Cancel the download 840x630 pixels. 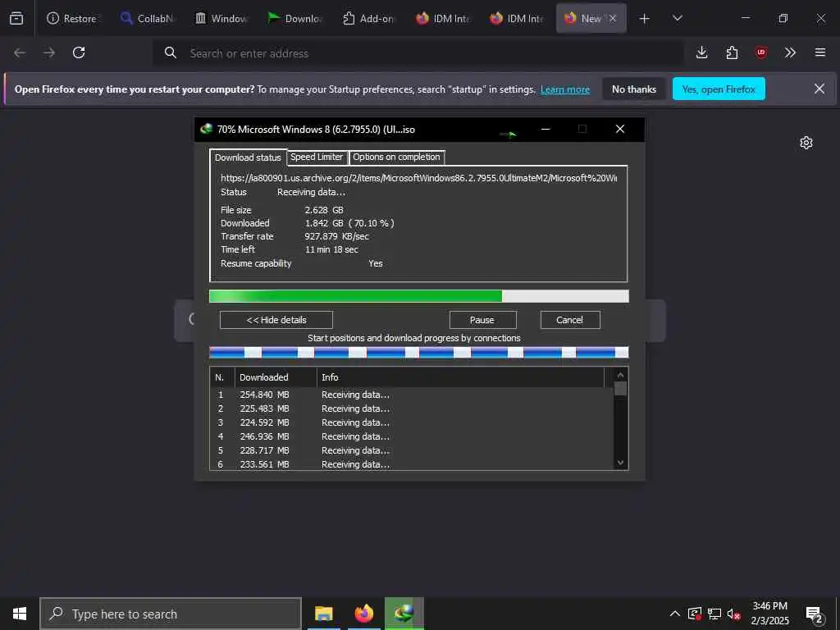(x=570, y=320)
